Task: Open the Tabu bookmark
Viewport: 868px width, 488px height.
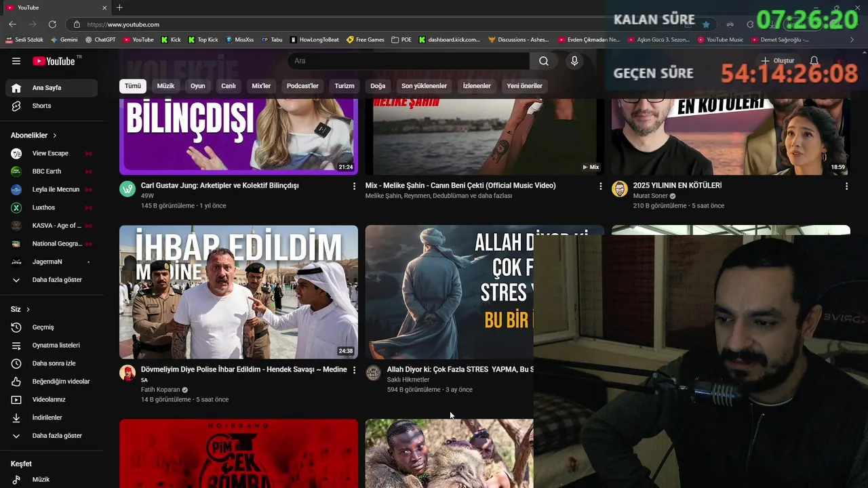Action: (x=272, y=40)
